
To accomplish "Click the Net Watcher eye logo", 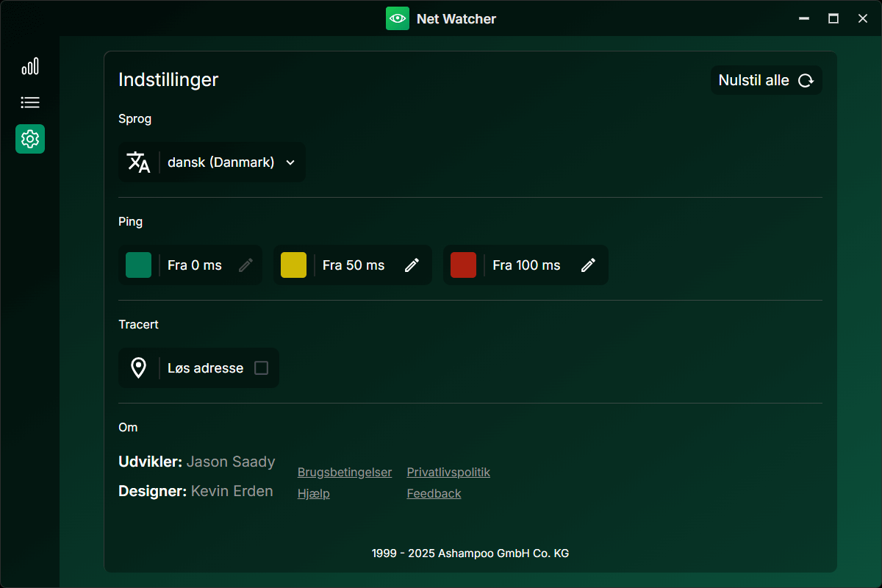I will (x=398, y=18).
